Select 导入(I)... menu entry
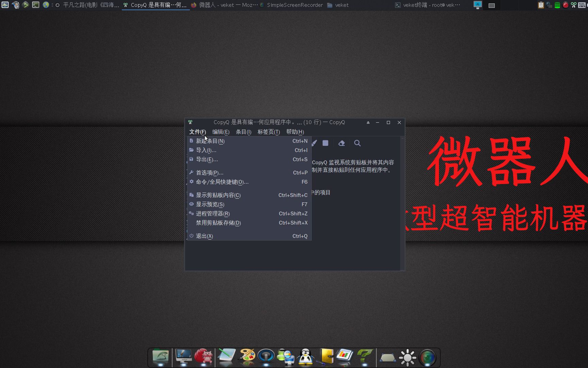 tap(249, 150)
